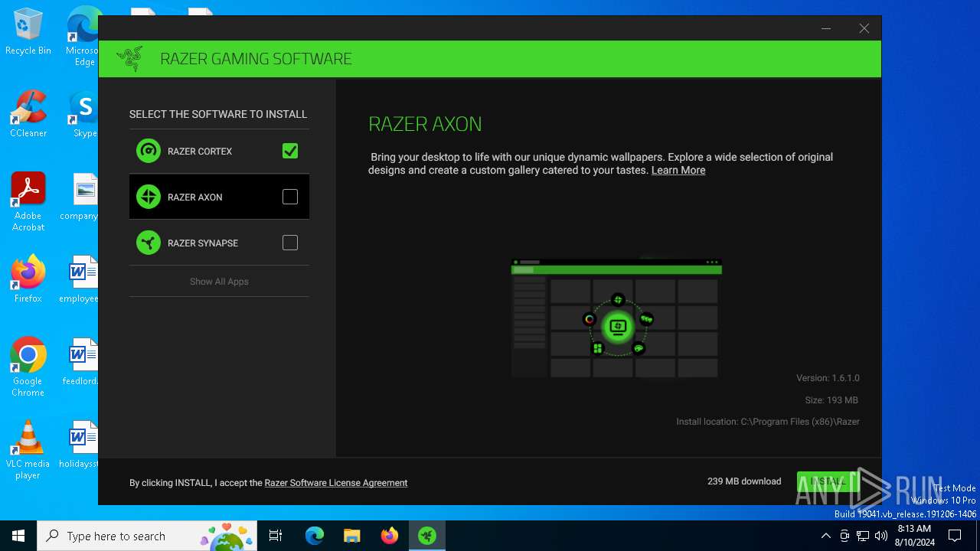Select the RAZER SYNAPSE label in the list
Image resolution: width=980 pixels, height=551 pixels.
203,243
